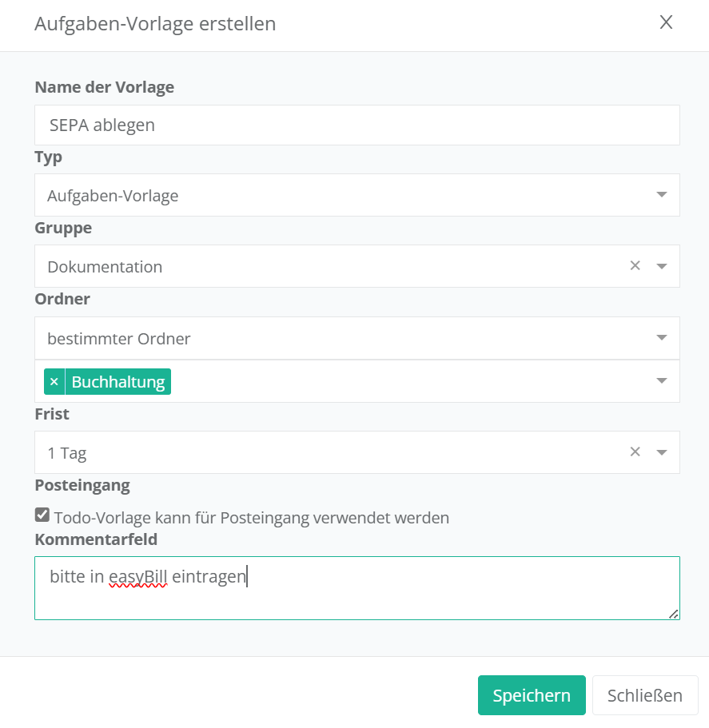The image size is (709, 728).
Task: Grab the comment field resize handle
Action: coord(674,614)
